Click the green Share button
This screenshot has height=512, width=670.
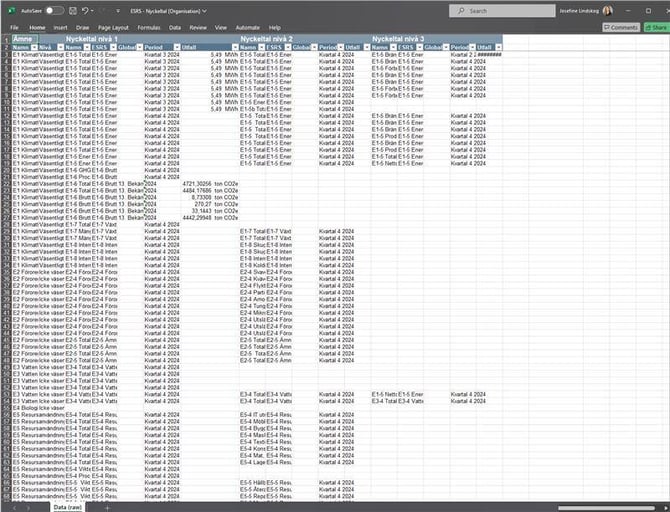coord(657,28)
